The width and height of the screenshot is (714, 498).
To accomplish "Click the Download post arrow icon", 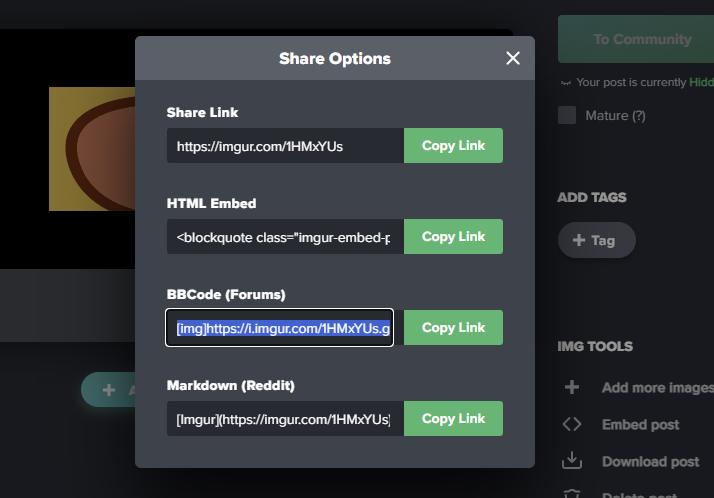I will coord(572,460).
